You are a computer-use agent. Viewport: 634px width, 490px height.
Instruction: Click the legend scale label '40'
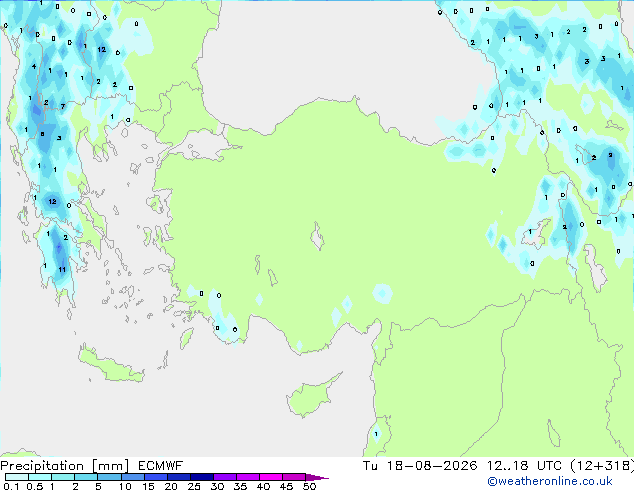(263, 486)
